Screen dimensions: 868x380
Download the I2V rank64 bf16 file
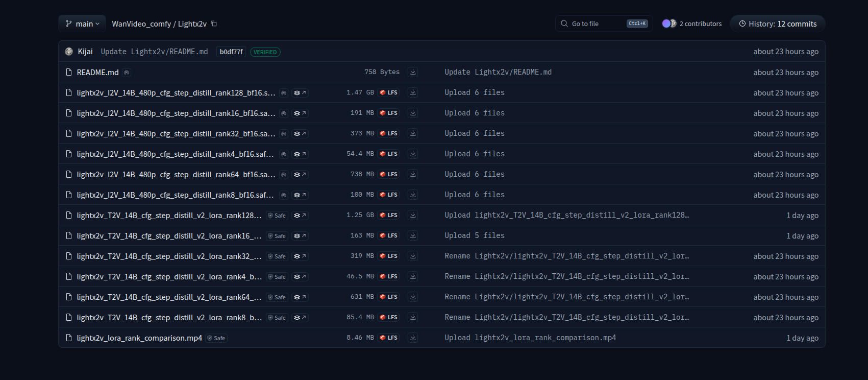[413, 174]
